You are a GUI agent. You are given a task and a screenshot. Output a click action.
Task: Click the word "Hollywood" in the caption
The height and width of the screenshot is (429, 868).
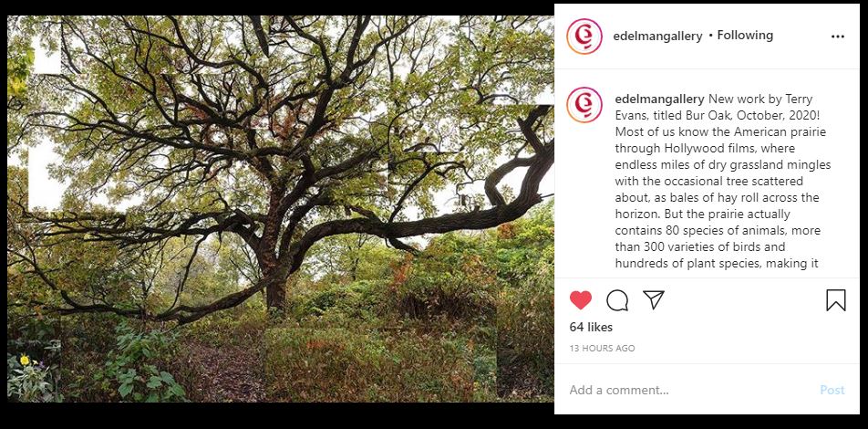(691, 148)
